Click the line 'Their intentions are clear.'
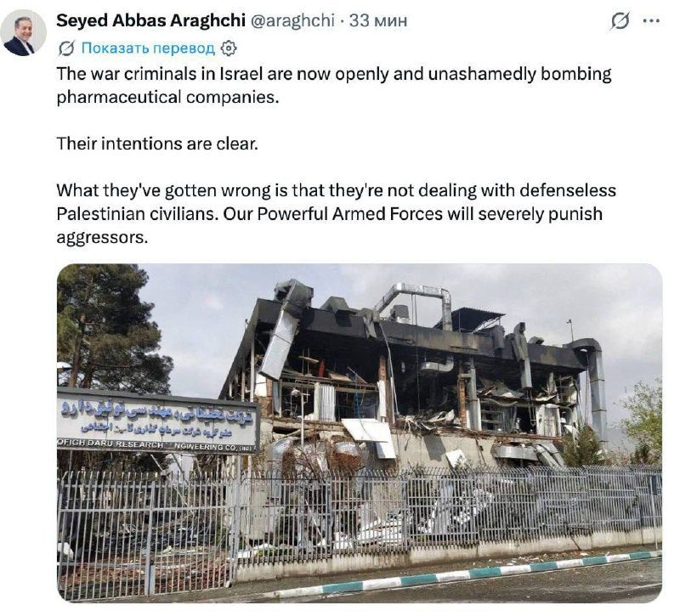 point(157,144)
